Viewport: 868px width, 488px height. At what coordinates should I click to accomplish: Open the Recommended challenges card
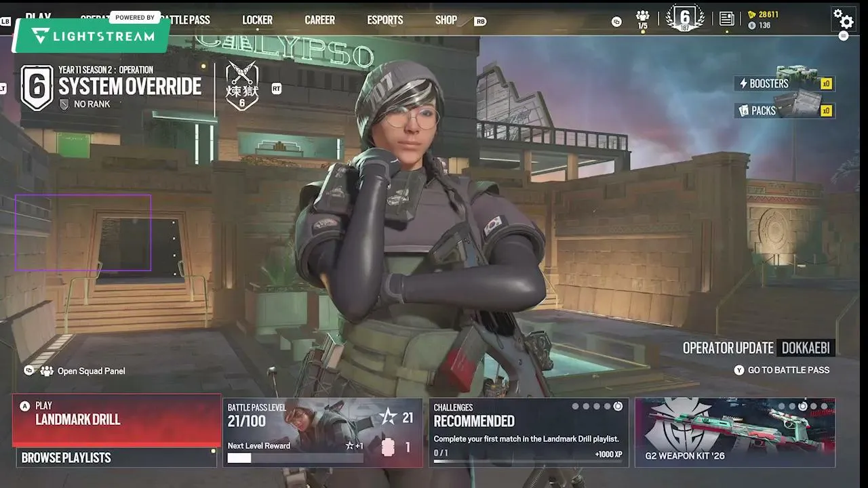click(529, 432)
